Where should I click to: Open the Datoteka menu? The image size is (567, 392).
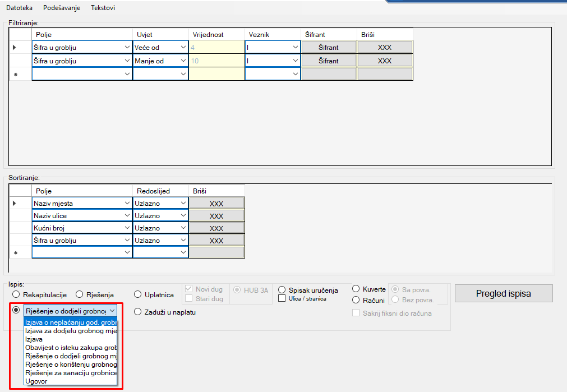click(x=19, y=8)
